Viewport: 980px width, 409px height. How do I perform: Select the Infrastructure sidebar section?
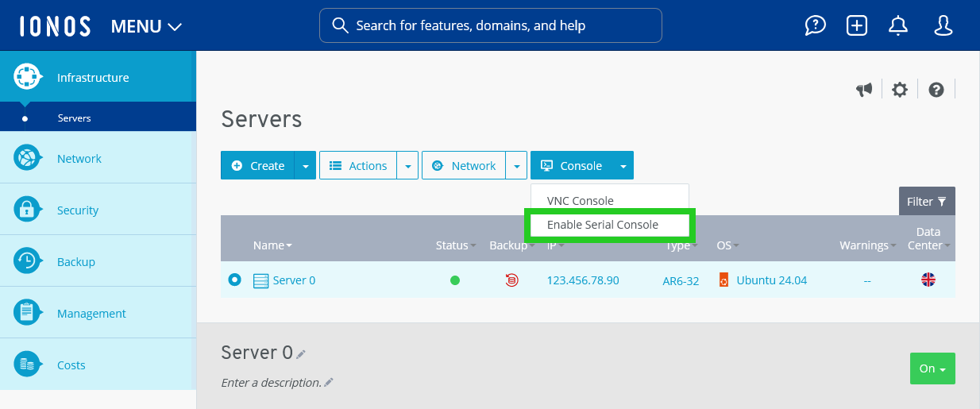(98, 77)
